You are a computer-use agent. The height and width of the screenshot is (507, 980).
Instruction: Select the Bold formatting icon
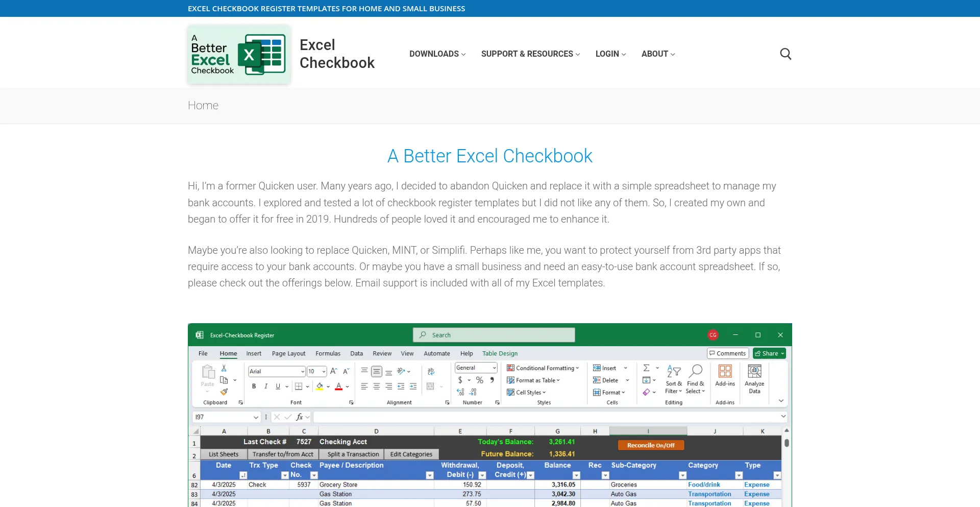(254, 387)
